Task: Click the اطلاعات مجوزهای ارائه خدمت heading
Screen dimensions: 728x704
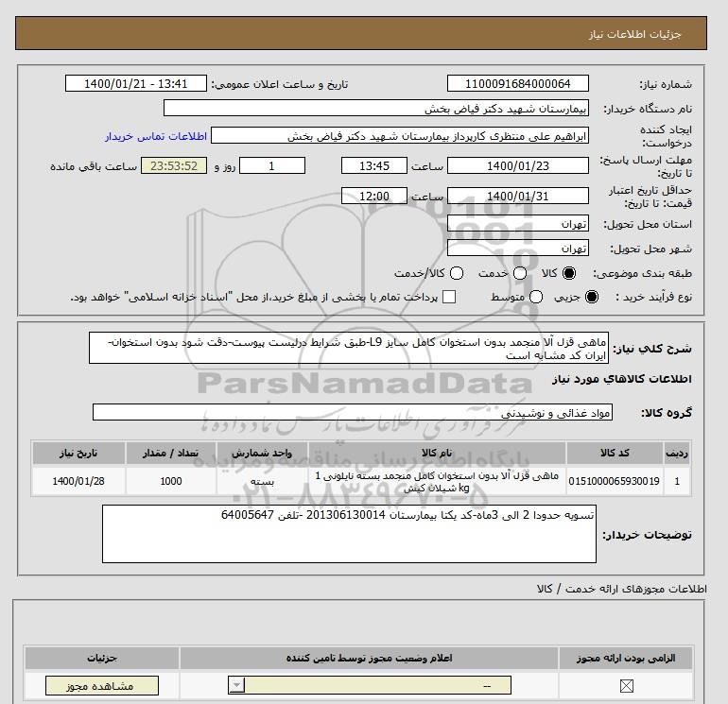Action: coord(622,589)
